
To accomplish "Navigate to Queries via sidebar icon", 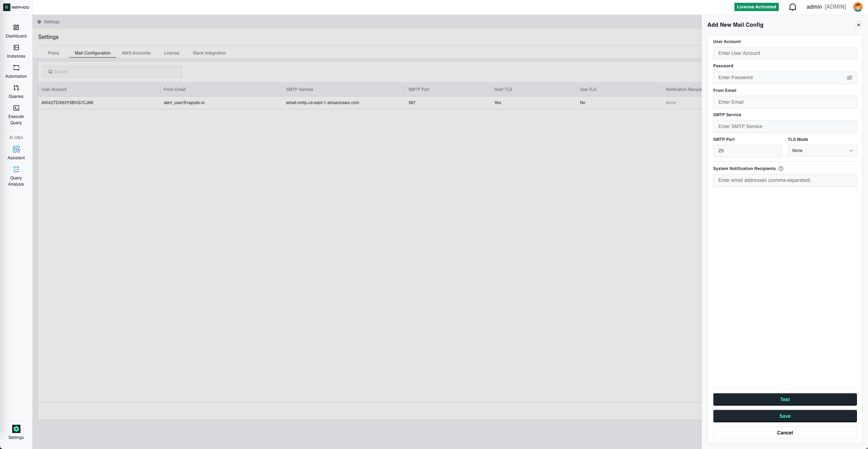I will pos(16,91).
